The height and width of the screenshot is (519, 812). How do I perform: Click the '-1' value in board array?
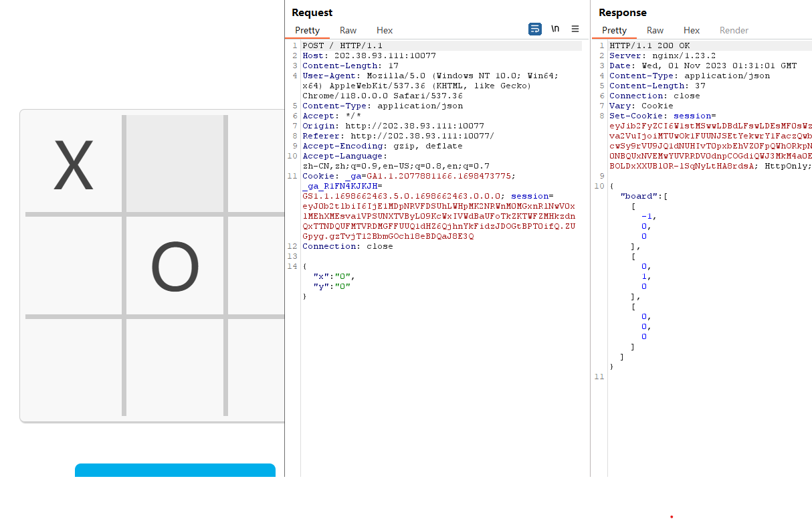pyautogui.click(x=647, y=216)
